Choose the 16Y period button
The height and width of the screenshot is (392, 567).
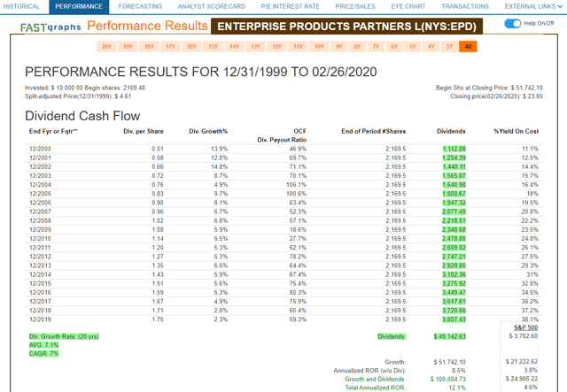[191, 47]
